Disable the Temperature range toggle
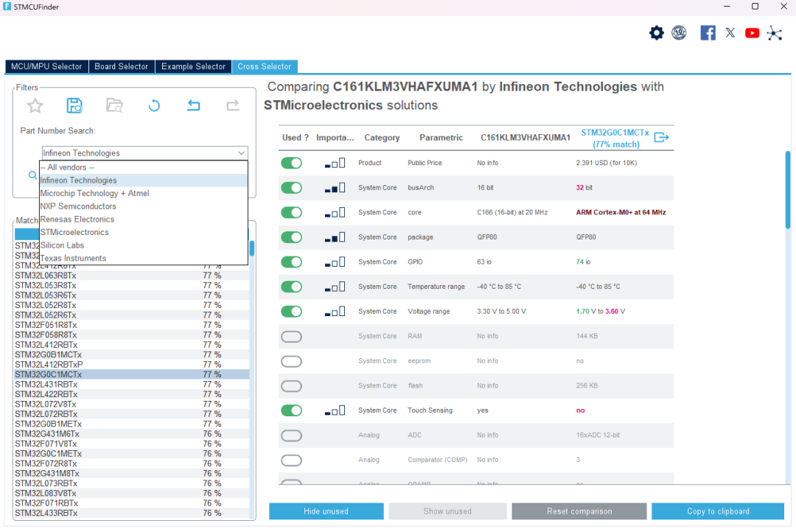The height and width of the screenshot is (532, 796). 291,287
